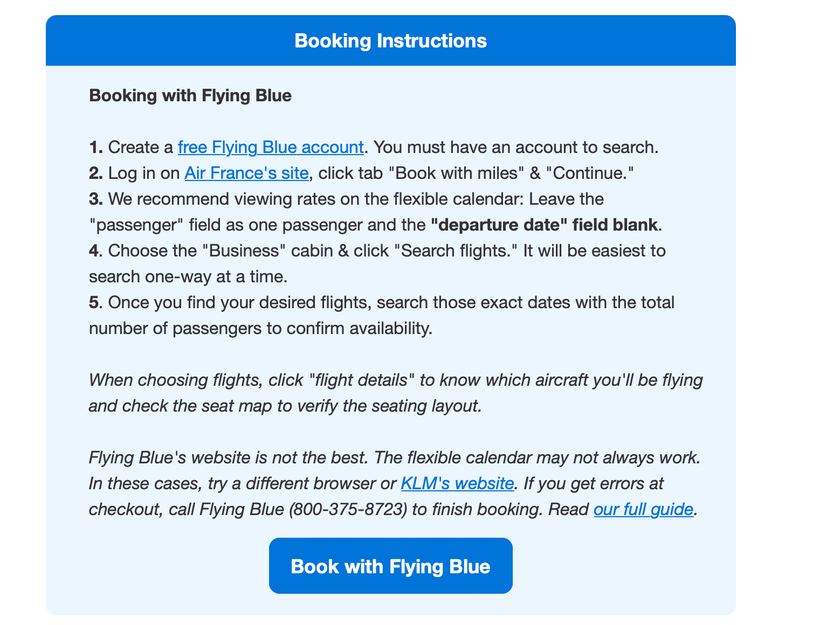Click the Booking Instructions header banner
This screenshot has width=840, height=625.
[390, 40]
